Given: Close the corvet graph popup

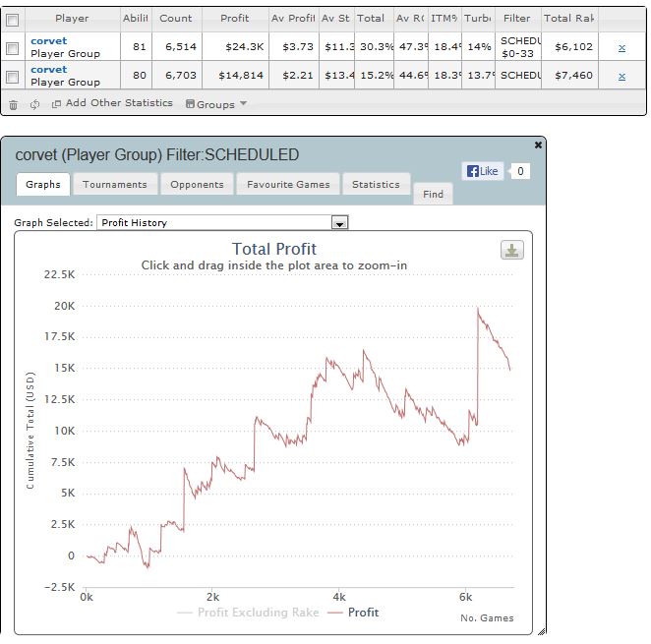Looking at the screenshot, I should [x=538, y=145].
